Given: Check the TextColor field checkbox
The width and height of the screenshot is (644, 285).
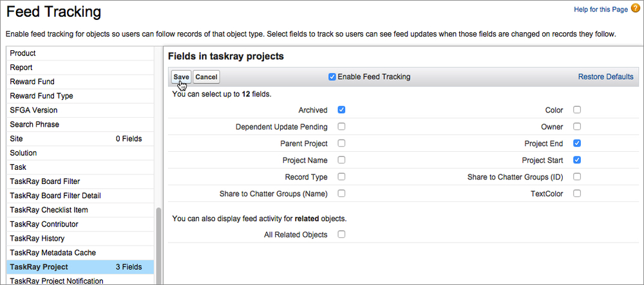Looking at the screenshot, I should tap(577, 194).
